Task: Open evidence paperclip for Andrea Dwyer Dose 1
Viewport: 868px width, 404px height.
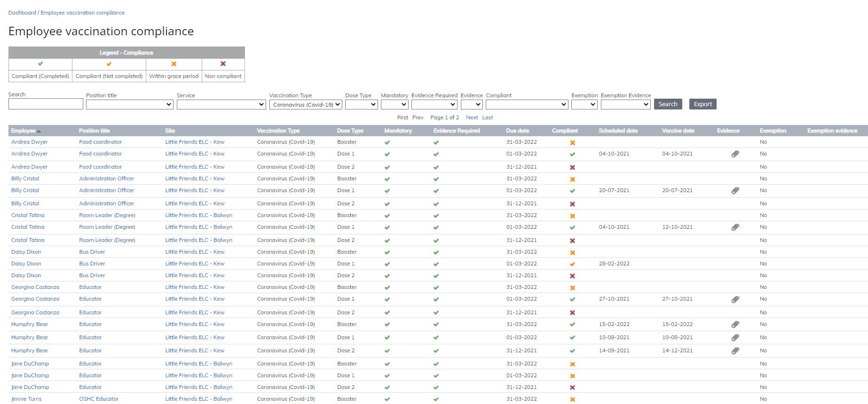Action: pos(735,154)
